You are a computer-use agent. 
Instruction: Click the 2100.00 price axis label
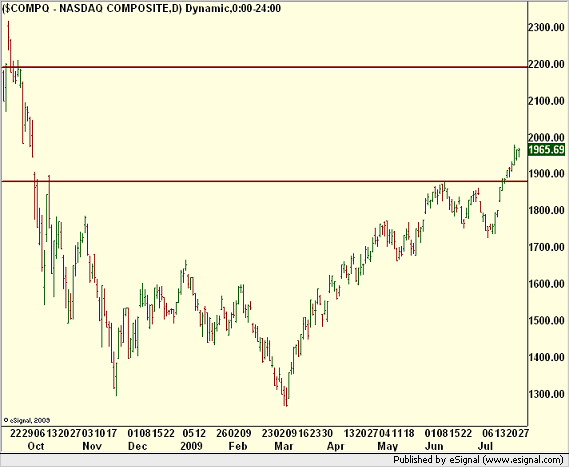point(547,101)
